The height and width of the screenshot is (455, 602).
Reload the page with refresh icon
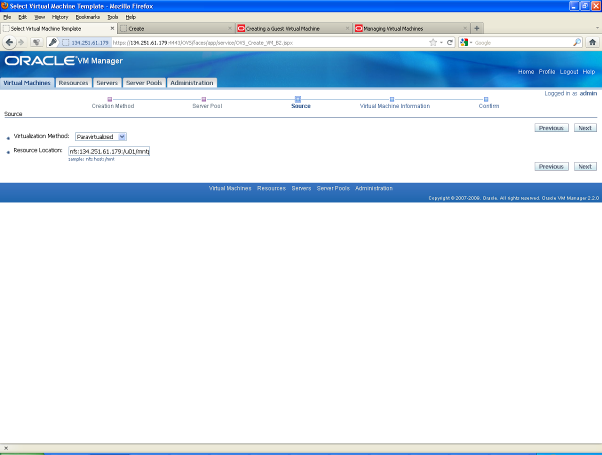click(x=450, y=43)
